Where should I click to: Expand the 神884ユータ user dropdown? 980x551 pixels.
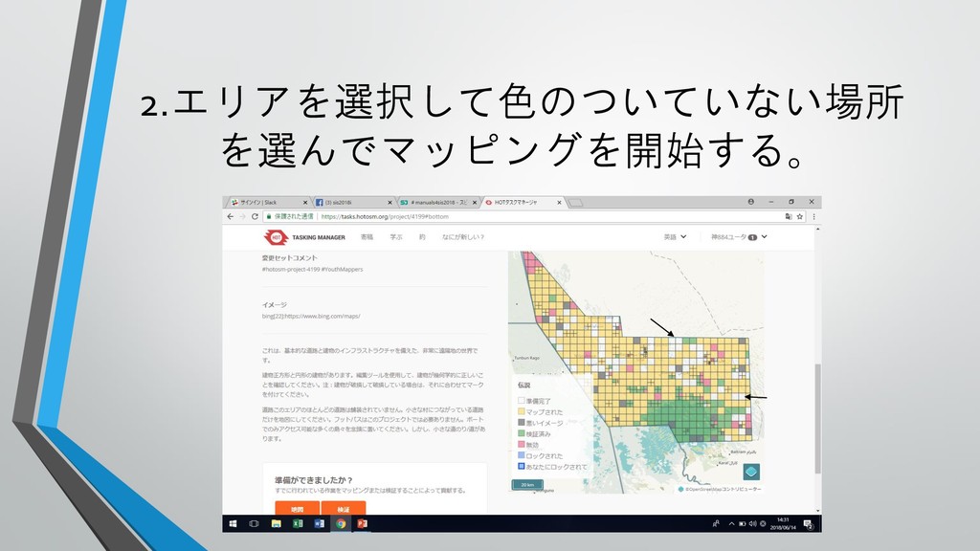739,237
